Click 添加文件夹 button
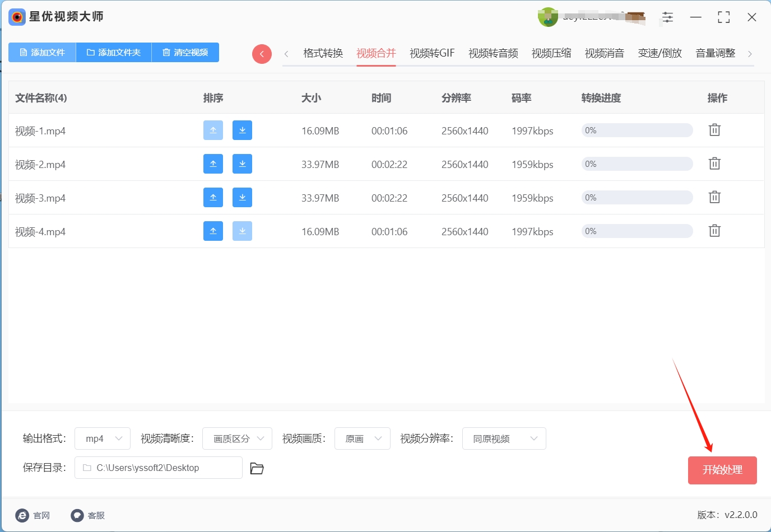 (x=114, y=52)
